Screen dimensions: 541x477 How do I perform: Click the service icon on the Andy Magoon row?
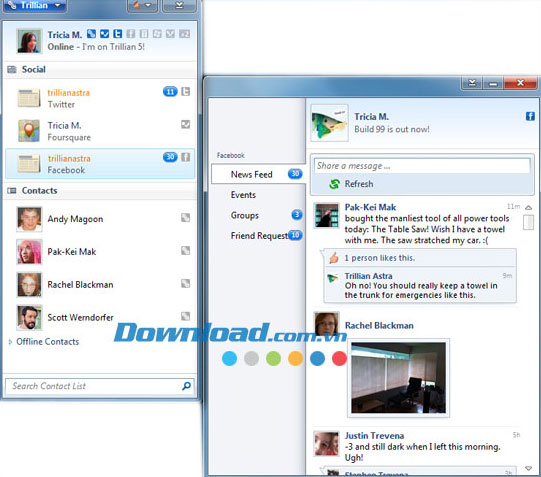pos(186,218)
